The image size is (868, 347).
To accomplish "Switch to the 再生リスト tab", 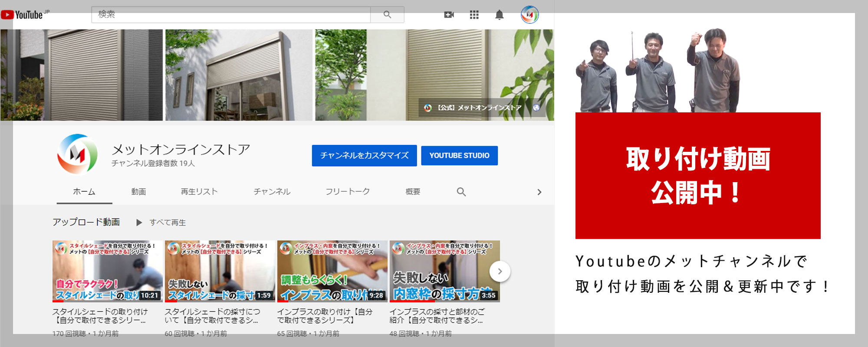I will click(199, 192).
